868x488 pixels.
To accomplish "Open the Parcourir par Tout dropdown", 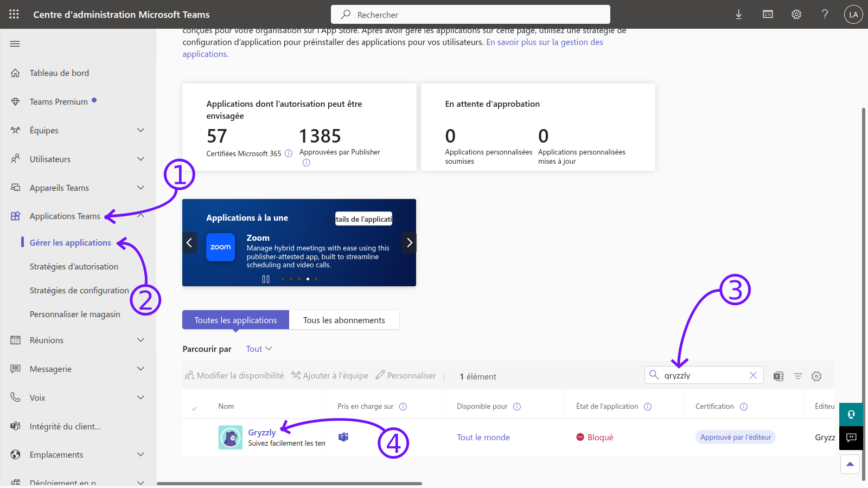I will coord(259,349).
